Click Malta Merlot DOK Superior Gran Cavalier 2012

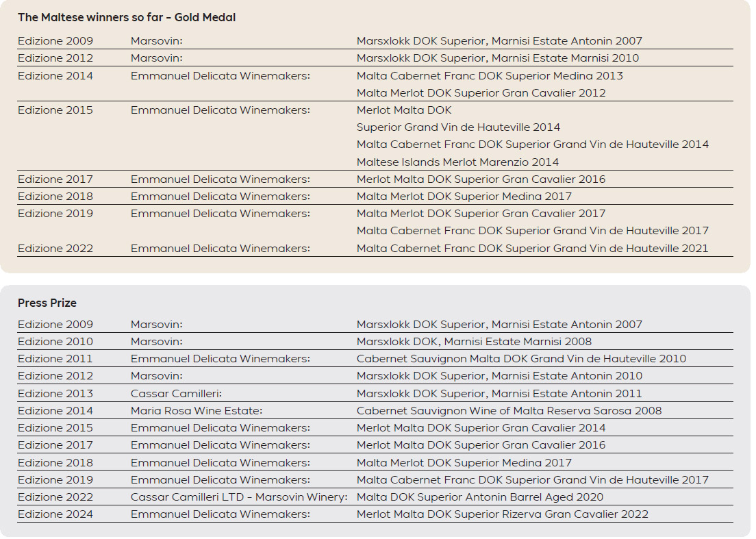tap(481, 93)
